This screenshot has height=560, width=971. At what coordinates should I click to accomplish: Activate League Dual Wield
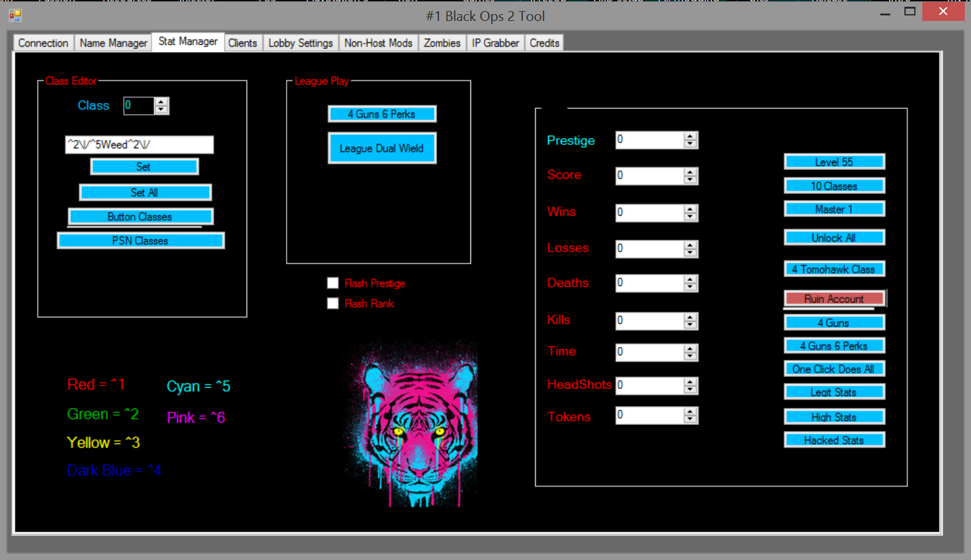(382, 148)
